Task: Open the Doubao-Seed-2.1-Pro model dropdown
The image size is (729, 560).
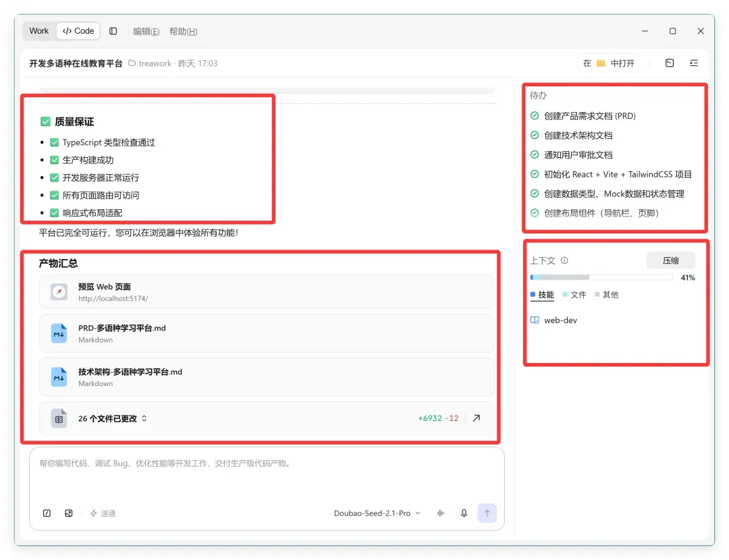Action: [377, 513]
